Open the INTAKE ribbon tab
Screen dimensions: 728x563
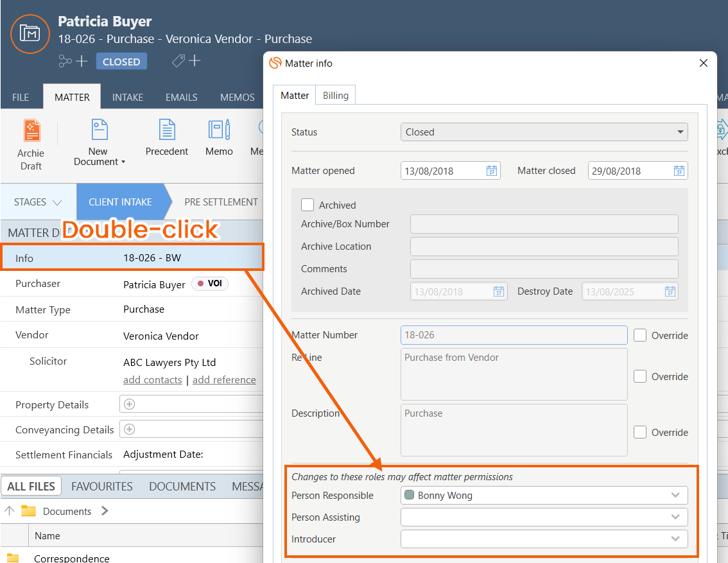coord(128,98)
